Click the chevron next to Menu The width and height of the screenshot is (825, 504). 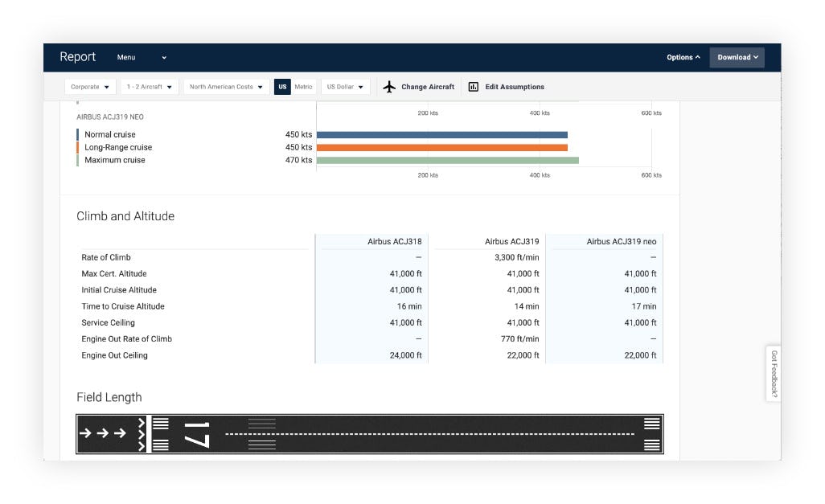point(164,57)
